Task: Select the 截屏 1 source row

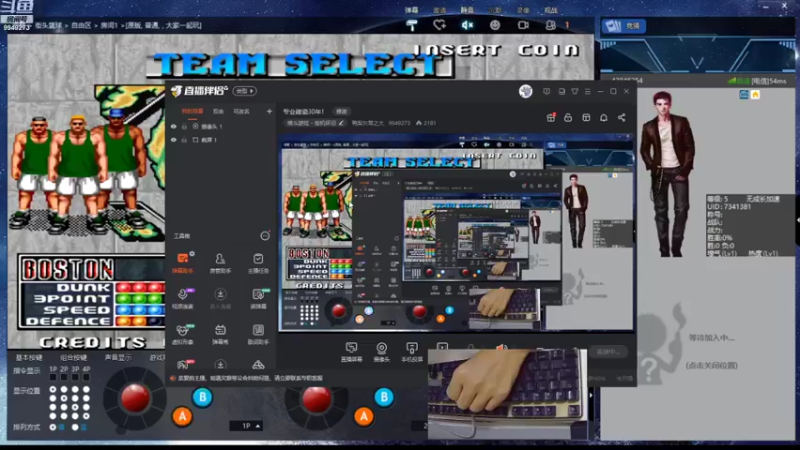Action: pyautogui.click(x=221, y=140)
